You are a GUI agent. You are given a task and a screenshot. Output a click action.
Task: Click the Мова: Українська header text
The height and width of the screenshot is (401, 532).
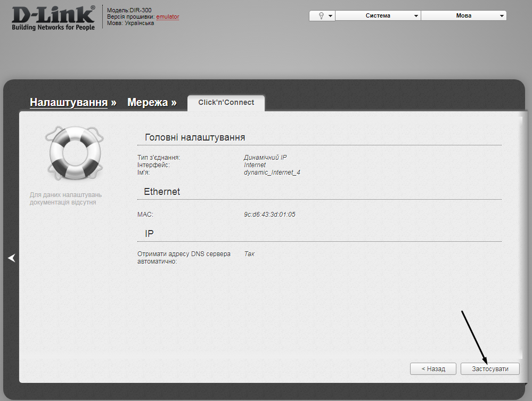(x=130, y=23)
